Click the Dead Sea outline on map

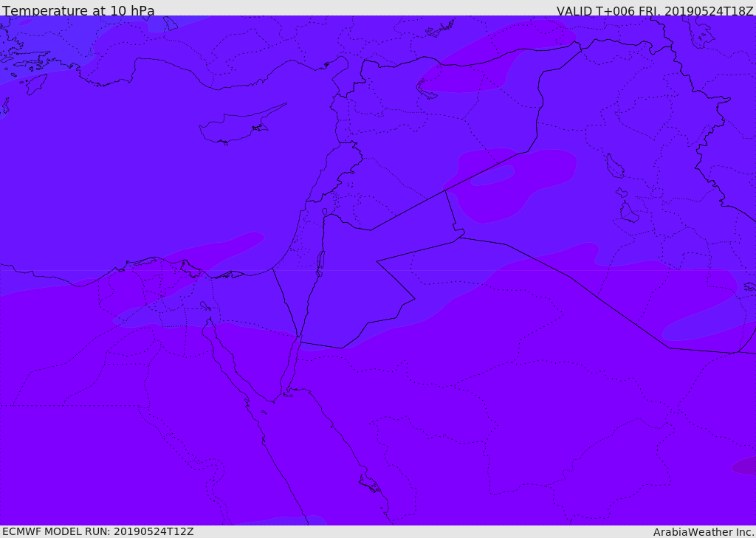click(x=320, y=263)
